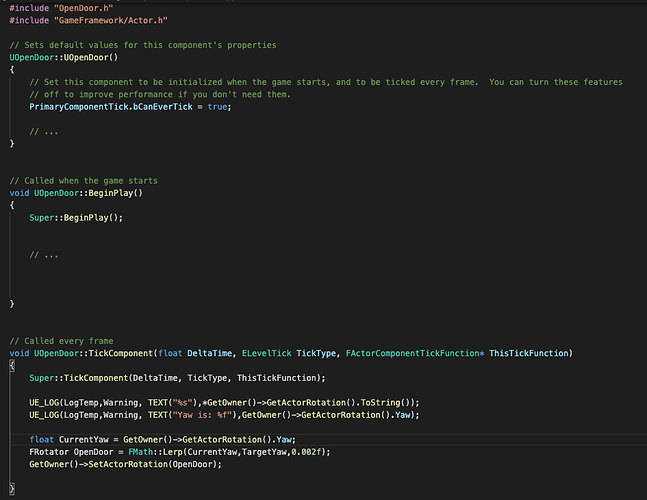Image resolution: width=647 pixels, height=500 pixels.
Task: Click FMath in the Lerp call
Action: pyautogui.click(x=140, y=452)
